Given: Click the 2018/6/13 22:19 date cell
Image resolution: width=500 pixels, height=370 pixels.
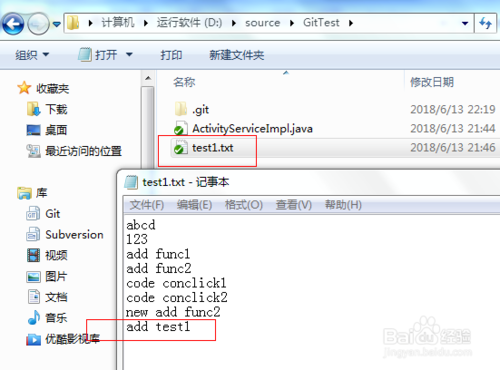Looking at the screenshot, I should pos(453,109).
